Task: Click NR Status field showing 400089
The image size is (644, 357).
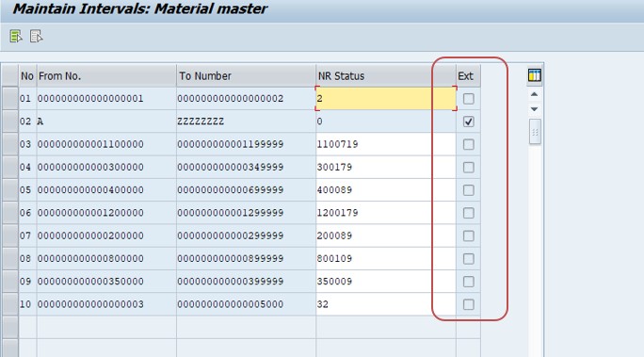Action: tap(386, 190)
